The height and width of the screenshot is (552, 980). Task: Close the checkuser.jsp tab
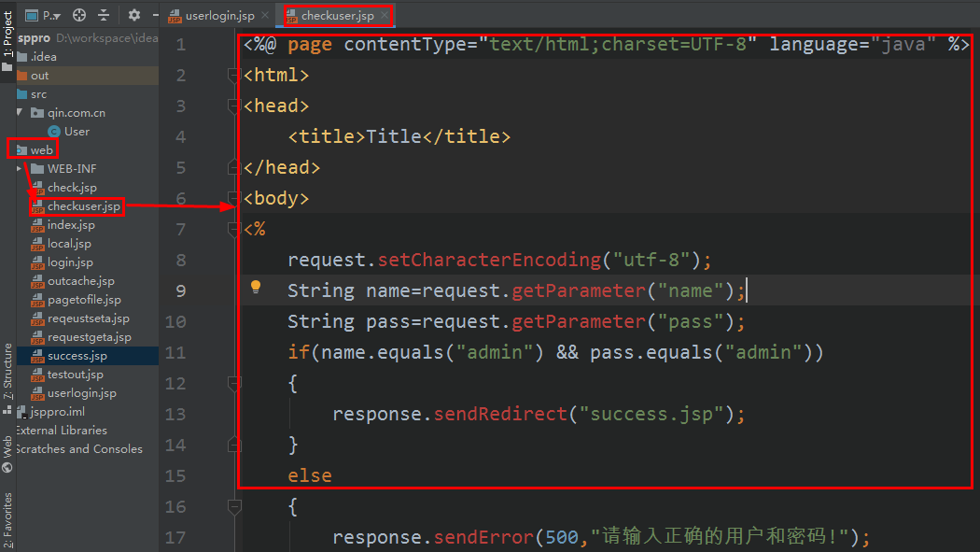[x=385, y=15]
